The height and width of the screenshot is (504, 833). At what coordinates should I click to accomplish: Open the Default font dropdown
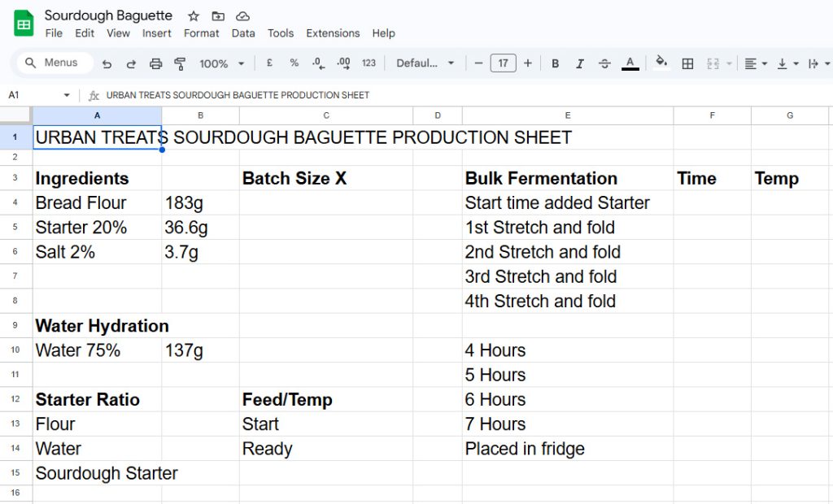click(425, 63)
